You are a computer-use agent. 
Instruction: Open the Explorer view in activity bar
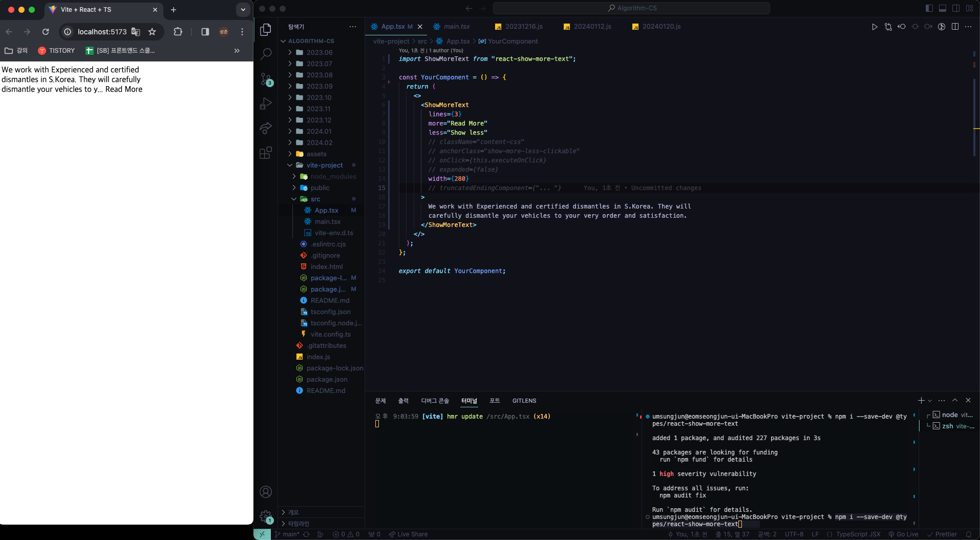click(x=265, y=30)
